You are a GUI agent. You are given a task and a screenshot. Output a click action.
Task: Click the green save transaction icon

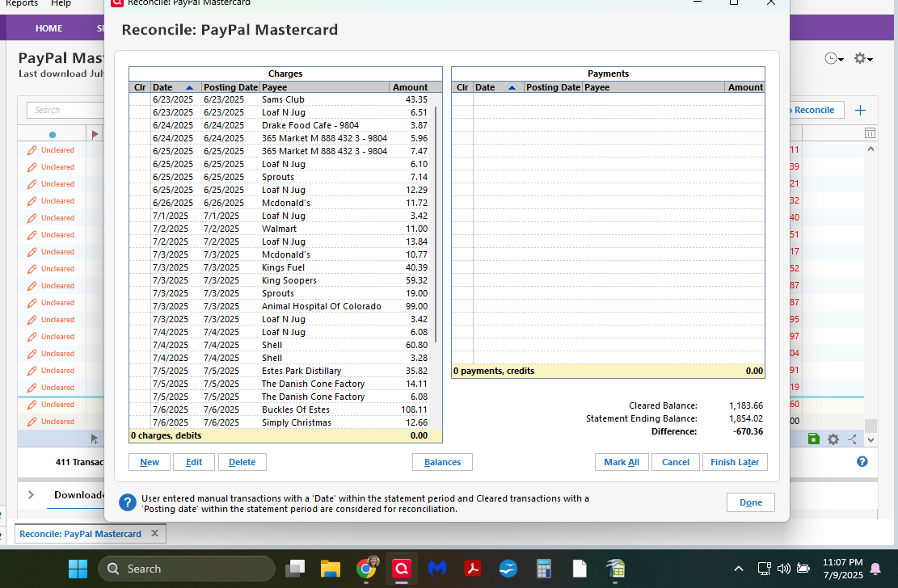[x=814, y=439]
